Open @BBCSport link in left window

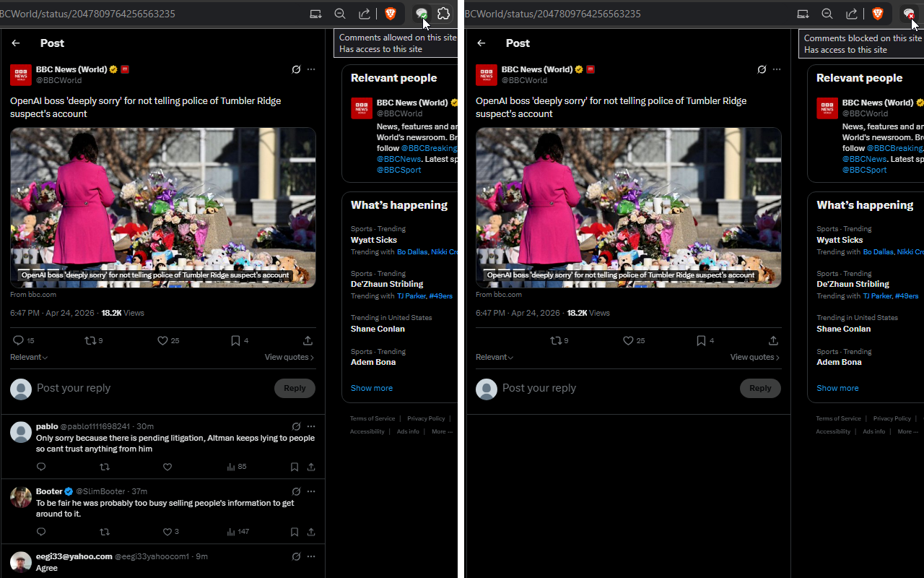pos(398,170)
